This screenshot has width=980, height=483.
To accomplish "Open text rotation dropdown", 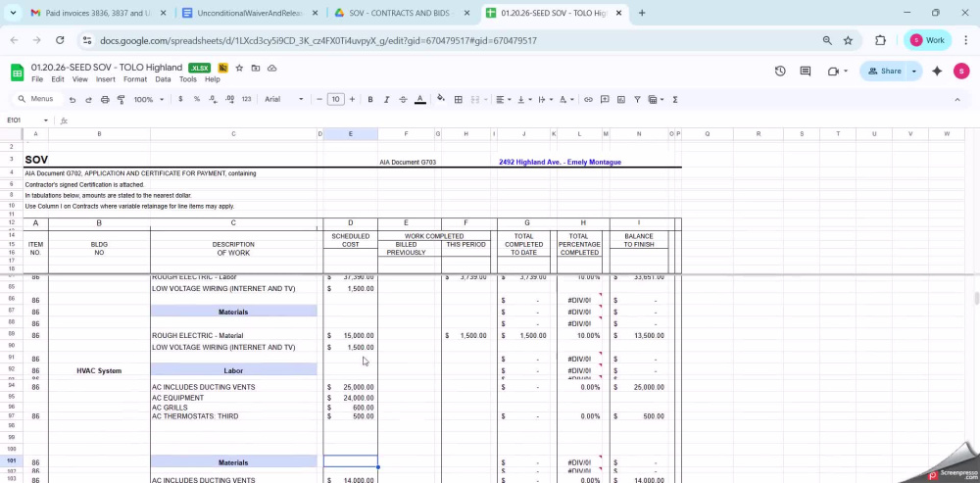I will tap(566, 99).
